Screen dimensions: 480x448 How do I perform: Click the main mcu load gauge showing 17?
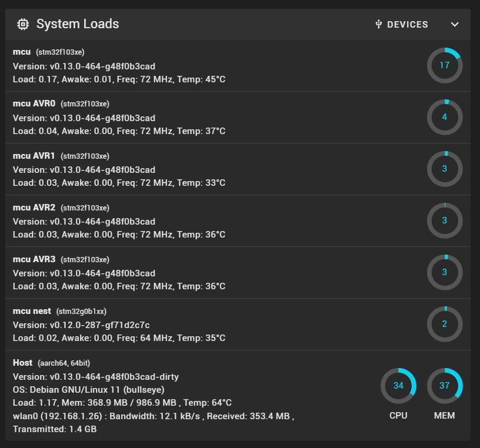(x=444, y=65)
